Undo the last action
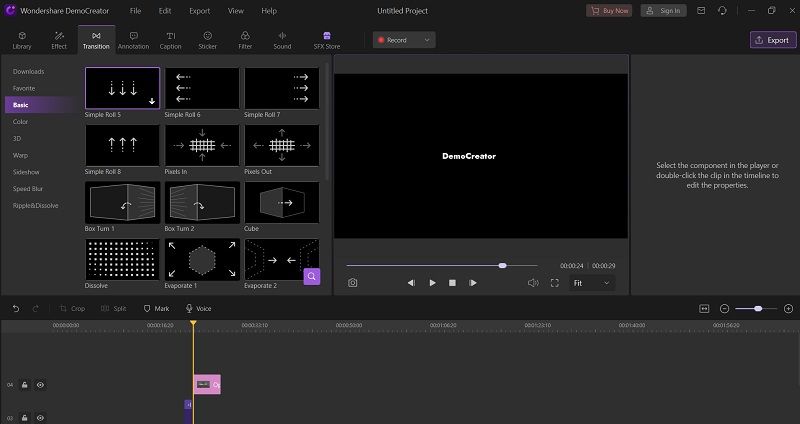This screenshot has height=424, width=800. (16, 309)
